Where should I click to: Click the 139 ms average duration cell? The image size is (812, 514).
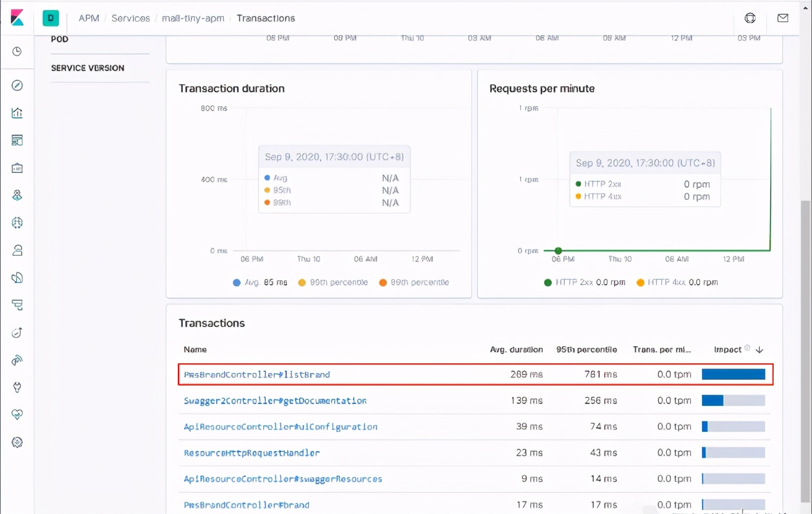pyautogui.click(x=527, y=401)
